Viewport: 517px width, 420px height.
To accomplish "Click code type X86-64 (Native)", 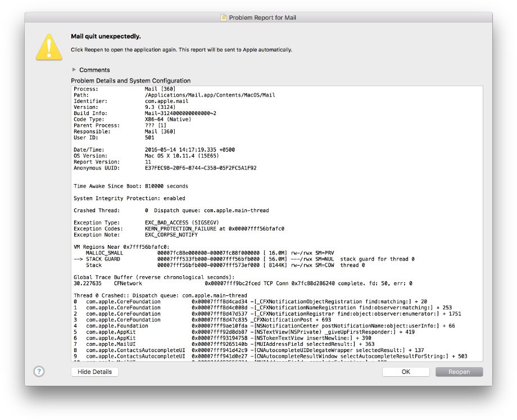I will click(x=168, y=119).
